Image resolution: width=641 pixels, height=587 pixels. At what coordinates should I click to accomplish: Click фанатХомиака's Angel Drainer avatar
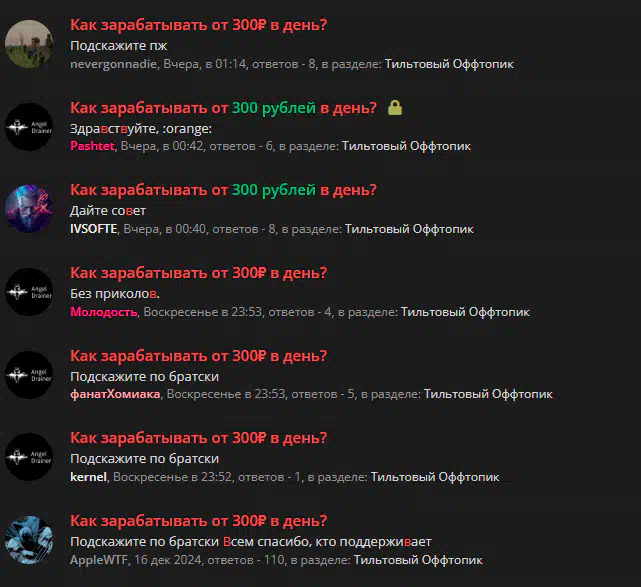29,375
